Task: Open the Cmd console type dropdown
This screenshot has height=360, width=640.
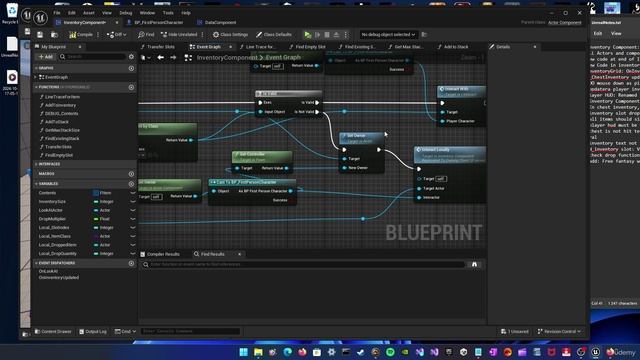Action: coord(125,331)
